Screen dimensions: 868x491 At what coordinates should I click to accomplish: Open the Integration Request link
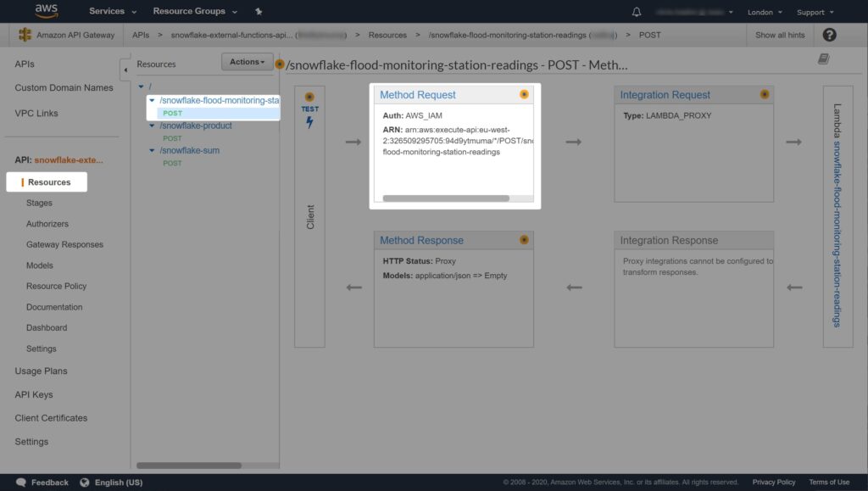point(665,95)
